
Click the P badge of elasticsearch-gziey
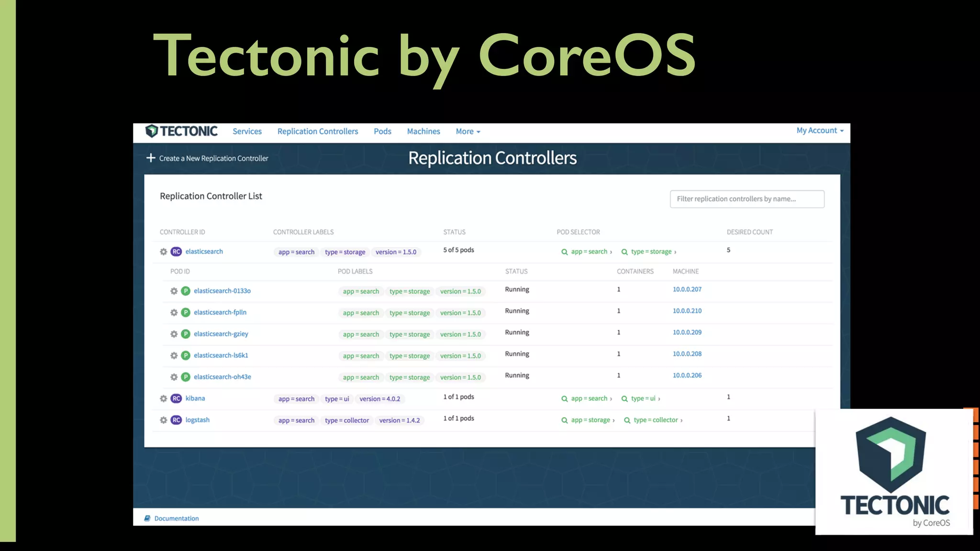[186, 334]
